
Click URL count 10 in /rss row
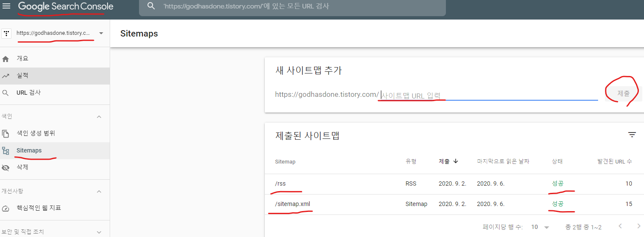[x=629, y=183]
